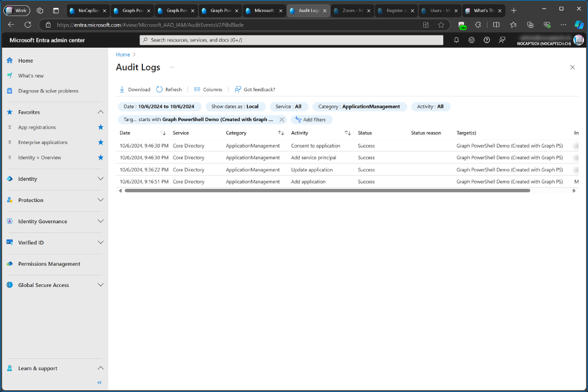Sort the Date column ascending
The height and width of the screenshot is (392, 588).
click(163, 133)
